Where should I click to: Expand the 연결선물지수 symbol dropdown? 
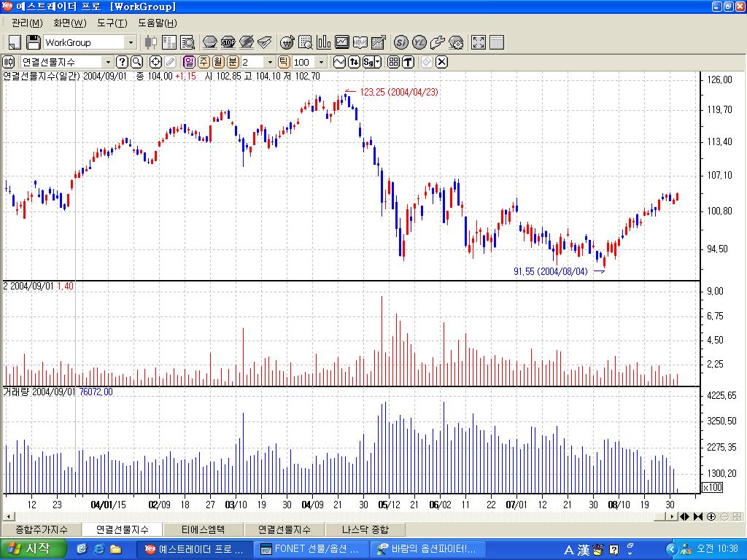[108, 62]
